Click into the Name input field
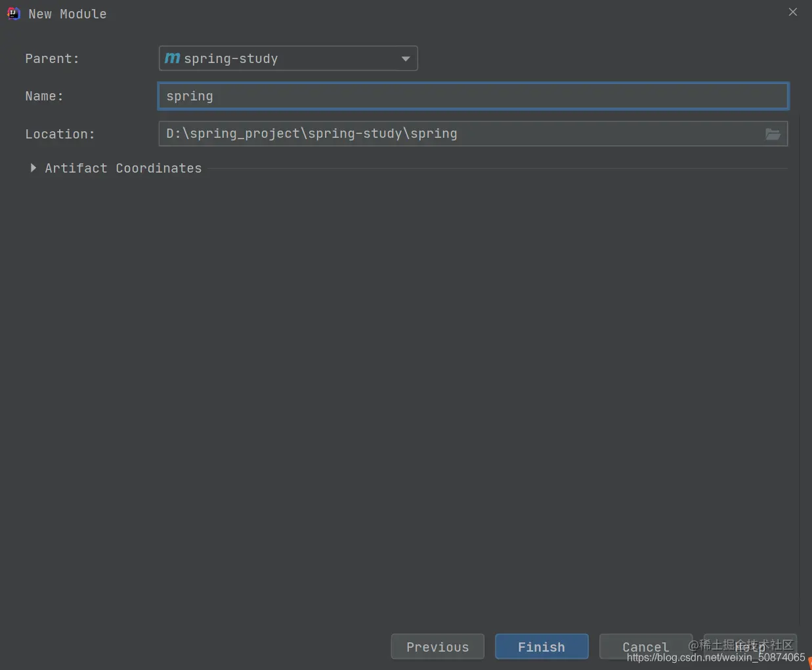This screenshot has width=812, height=670. 473,96
